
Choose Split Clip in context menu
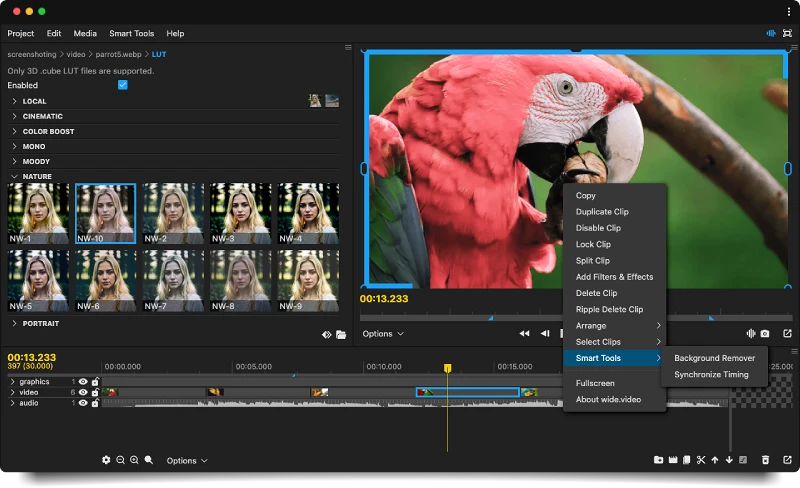coord(615,260)
